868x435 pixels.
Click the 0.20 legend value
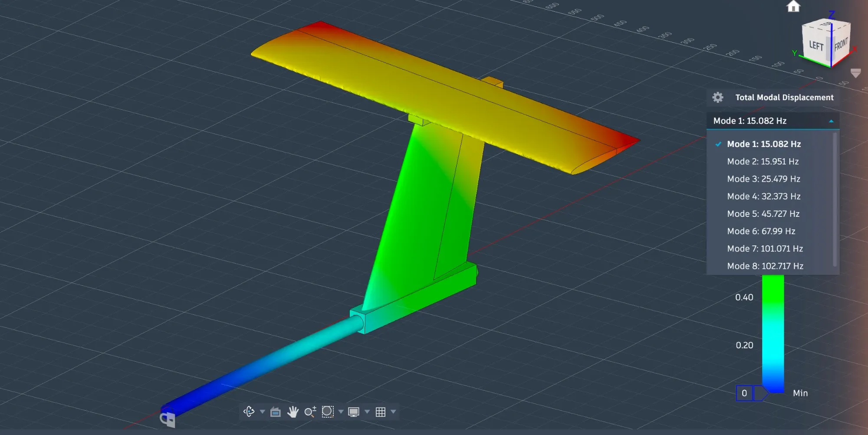coord(744,345)
